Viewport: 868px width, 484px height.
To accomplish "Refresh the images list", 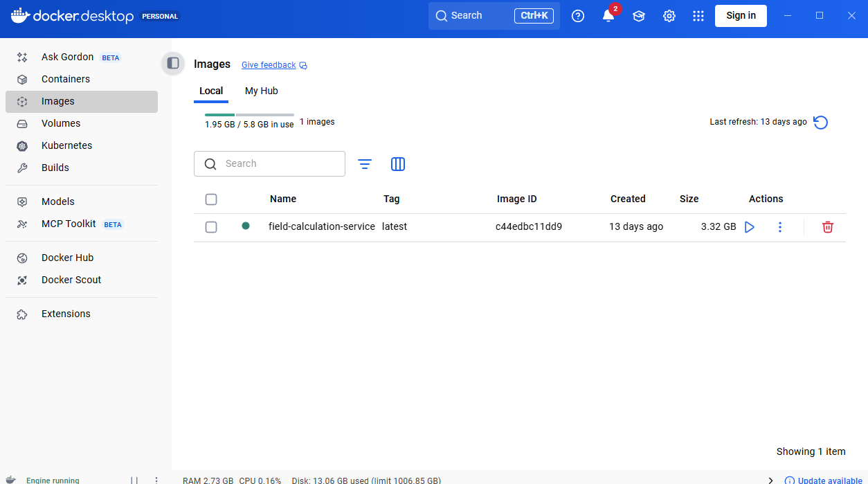I will (820, 123).
